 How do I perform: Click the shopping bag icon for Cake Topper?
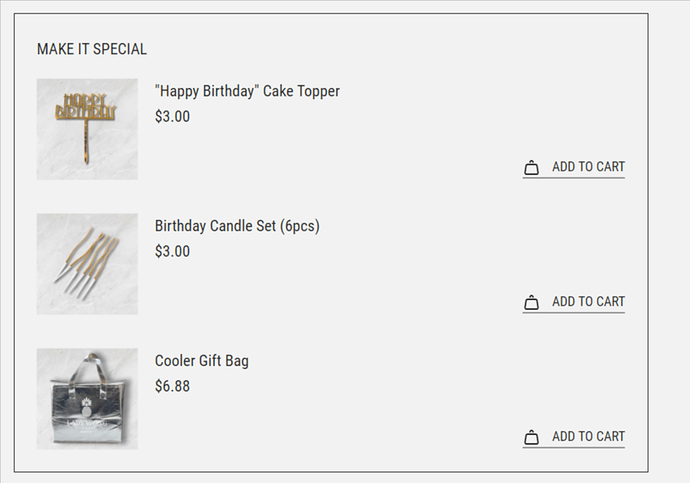tap(531, 168)
